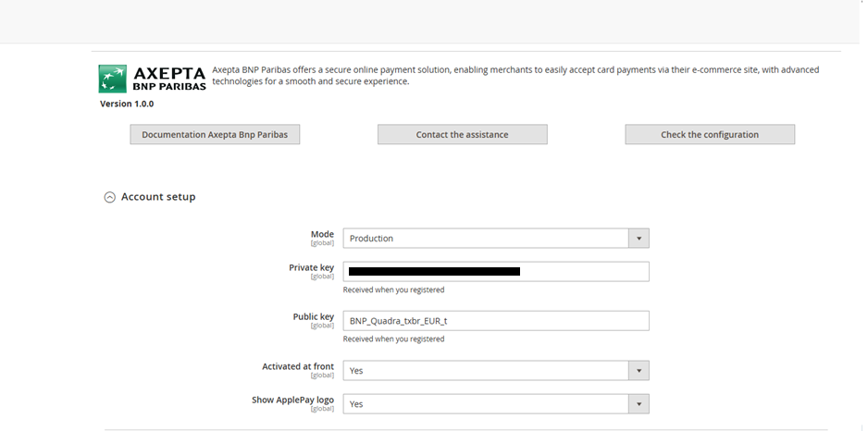Click the arrow button on Mode select
Image resolution: width=868 pixels, height=431 pixels.
click(x=639, y=239)
